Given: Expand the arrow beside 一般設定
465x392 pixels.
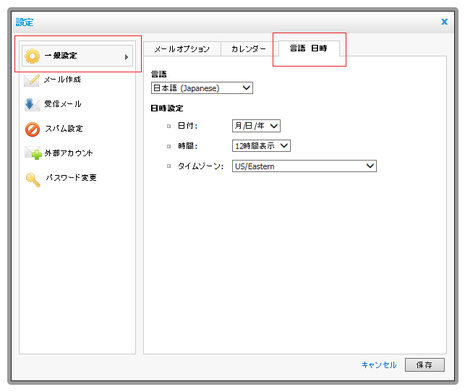Looking at the screenshot, I should [126, 57].
